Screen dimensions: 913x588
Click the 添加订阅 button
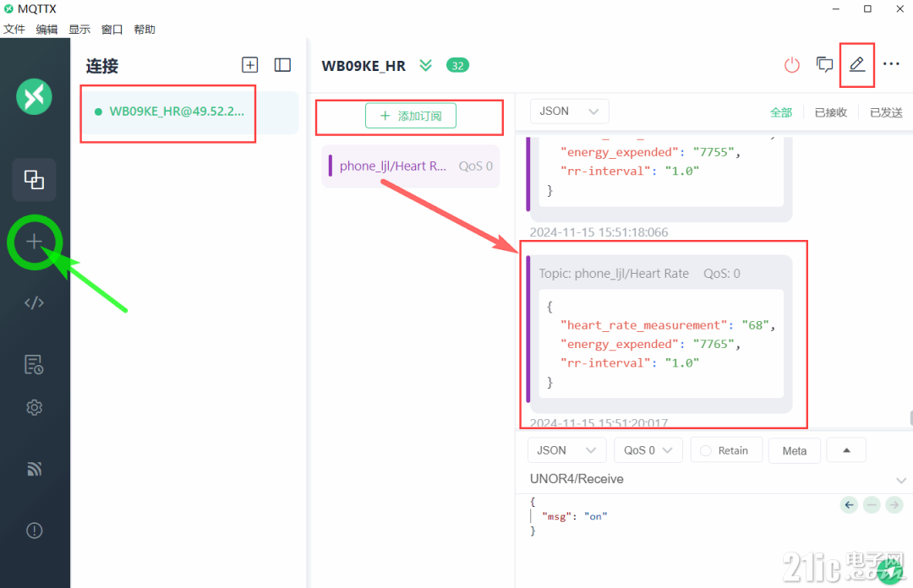411,116
